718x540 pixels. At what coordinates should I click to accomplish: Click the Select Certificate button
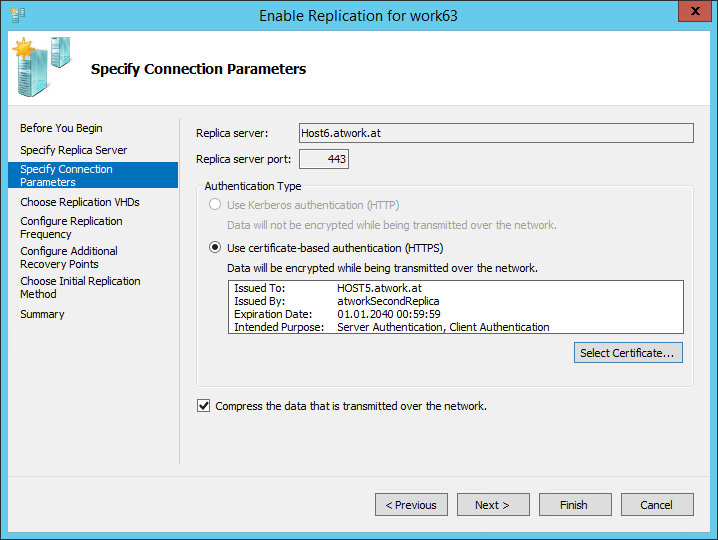629,352
